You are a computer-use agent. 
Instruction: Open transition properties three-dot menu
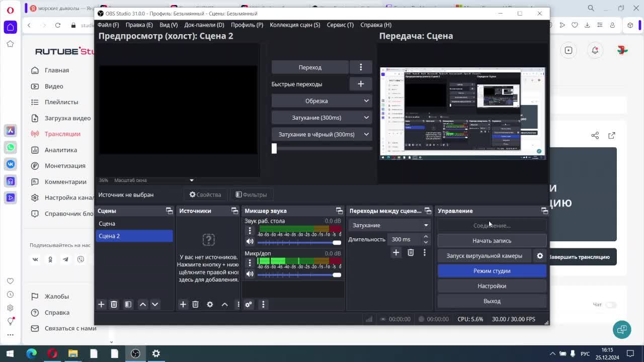(x=424, y=252)
